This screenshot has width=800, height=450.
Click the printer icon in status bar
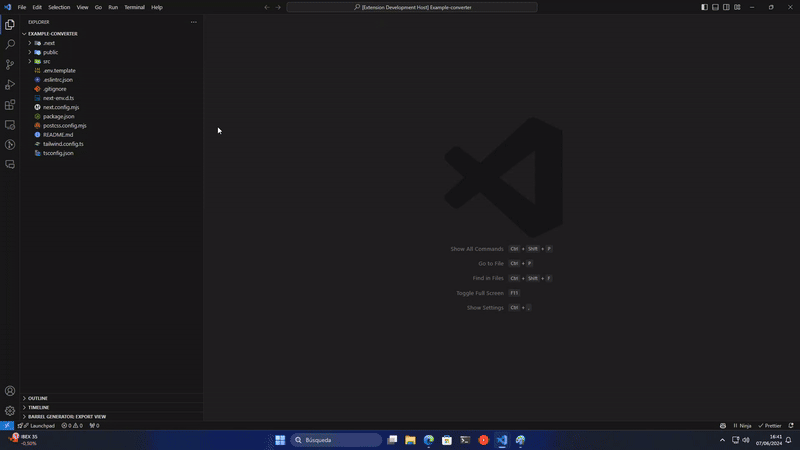[x=723, y=426]
